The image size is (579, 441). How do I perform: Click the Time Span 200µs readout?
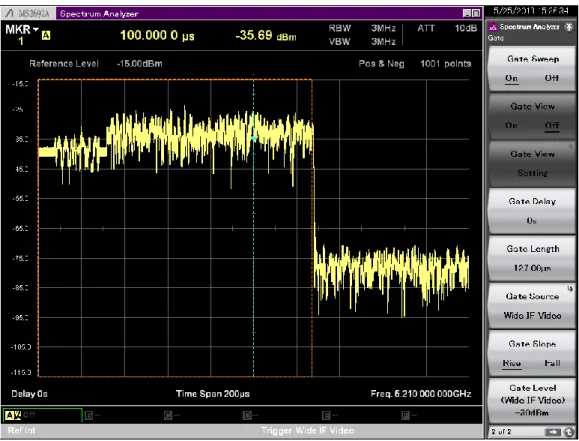[x=213, y=394]
